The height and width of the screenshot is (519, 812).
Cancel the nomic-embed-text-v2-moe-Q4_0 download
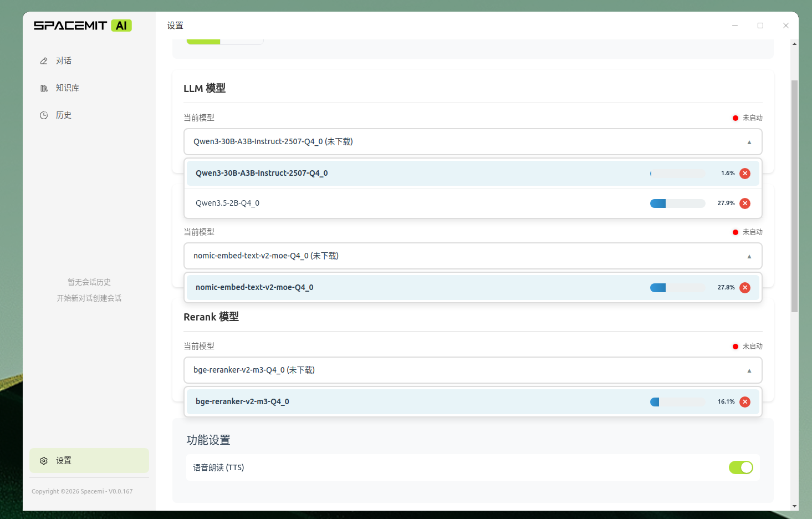pos(745,288)
